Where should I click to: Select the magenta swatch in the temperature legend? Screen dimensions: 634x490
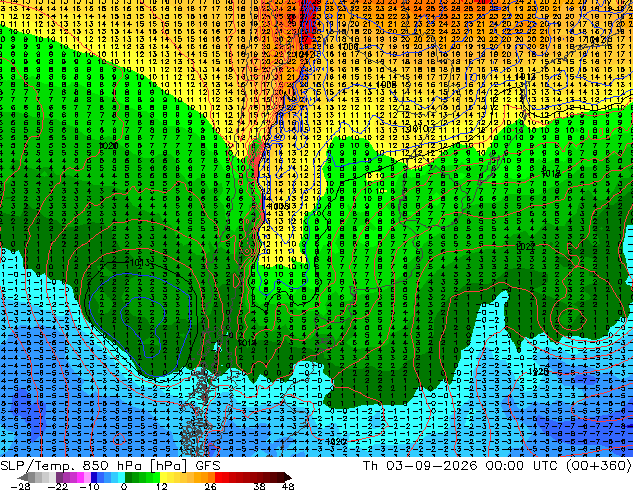pyautogui.click(x=80, y=477)
